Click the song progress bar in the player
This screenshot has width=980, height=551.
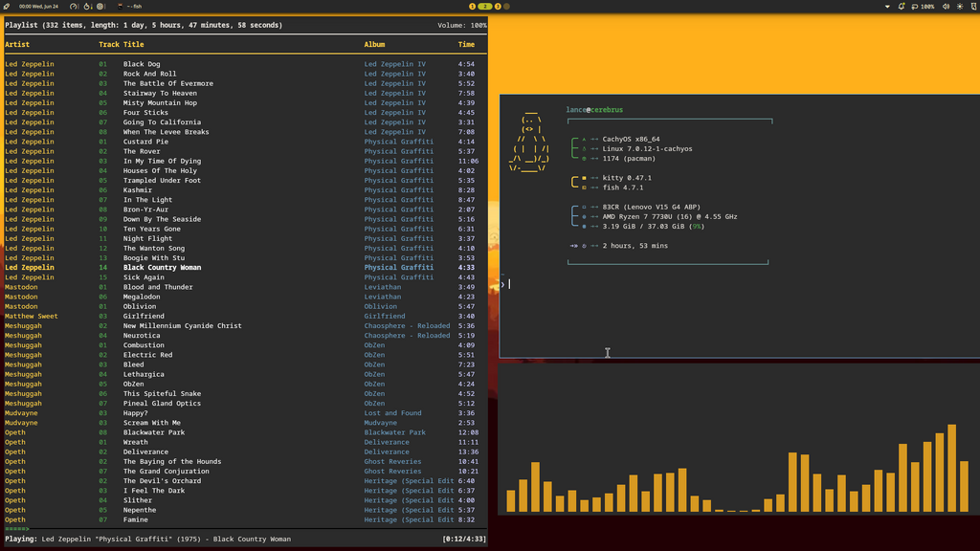tap(245, 529)
